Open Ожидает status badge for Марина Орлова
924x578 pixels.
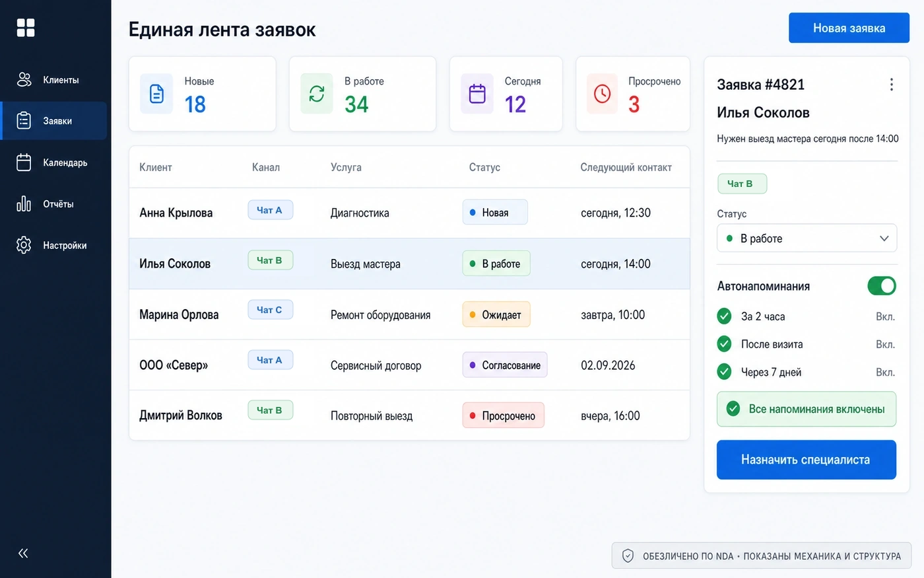(496, 314)
